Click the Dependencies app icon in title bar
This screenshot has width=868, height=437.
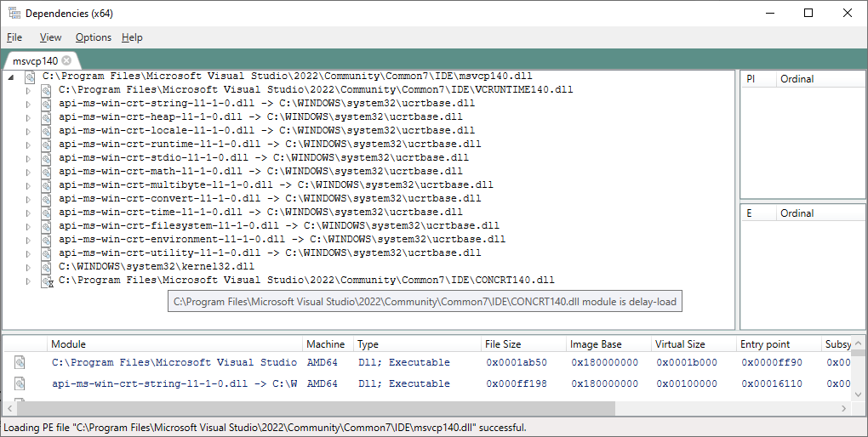(x=14, y=13)
